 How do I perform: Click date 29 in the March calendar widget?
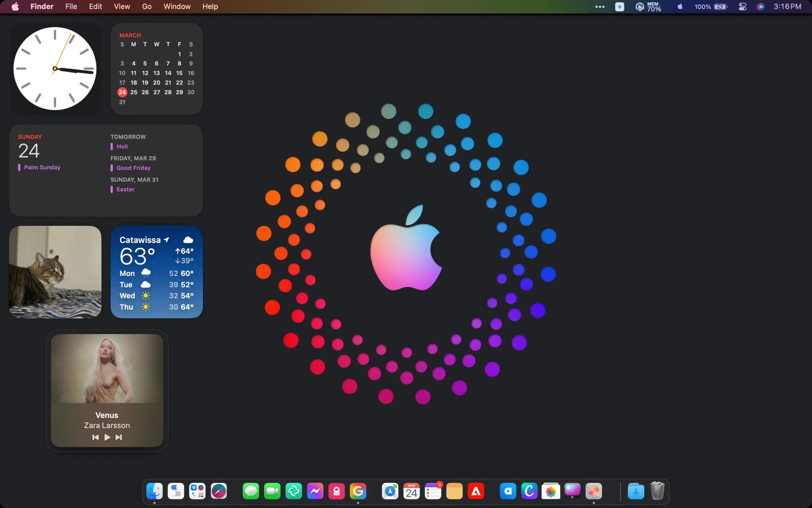click(x=180, y=92)
